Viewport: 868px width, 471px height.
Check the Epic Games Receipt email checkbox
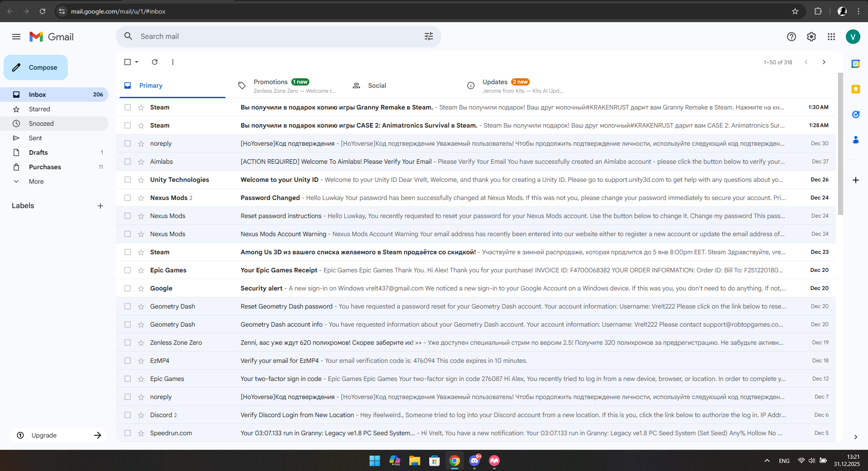(128, 270)
